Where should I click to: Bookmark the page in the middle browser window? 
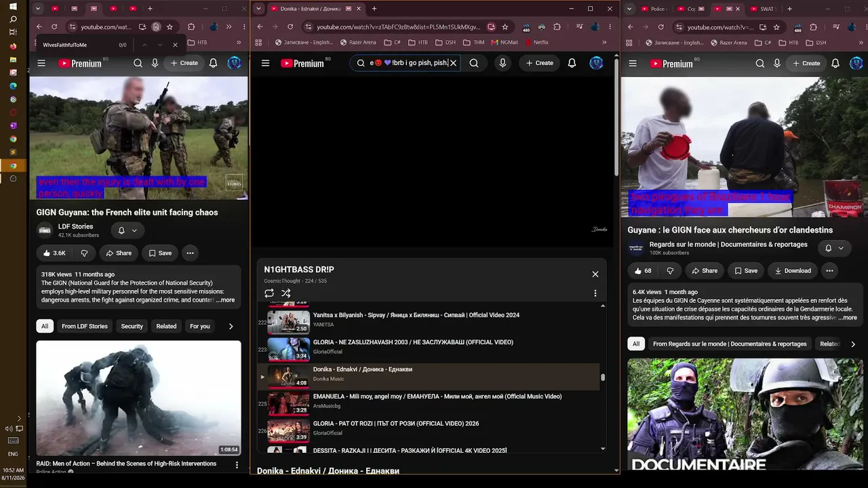(505, 26)
